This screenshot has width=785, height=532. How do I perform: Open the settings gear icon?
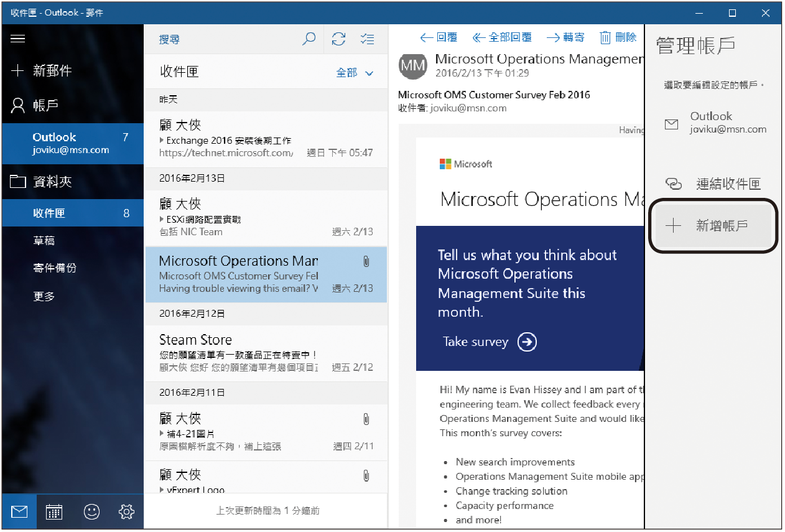pyautogui.click(x=126, y=512)
